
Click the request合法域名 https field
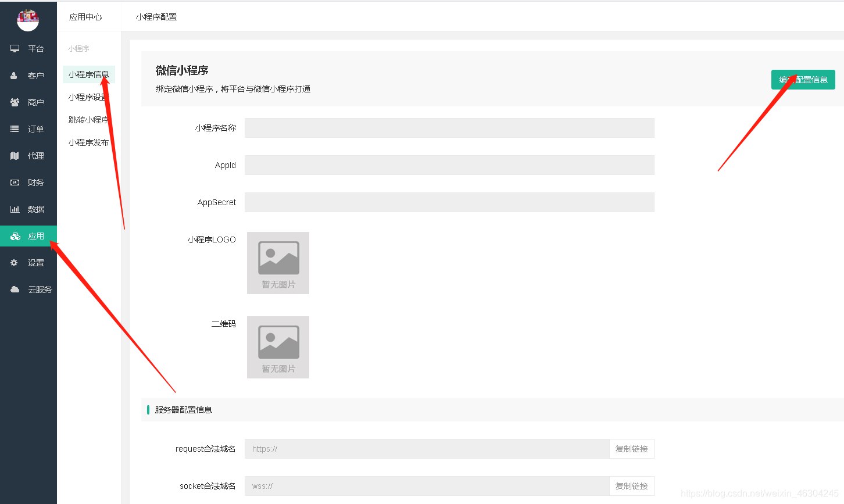click(427, 449)
